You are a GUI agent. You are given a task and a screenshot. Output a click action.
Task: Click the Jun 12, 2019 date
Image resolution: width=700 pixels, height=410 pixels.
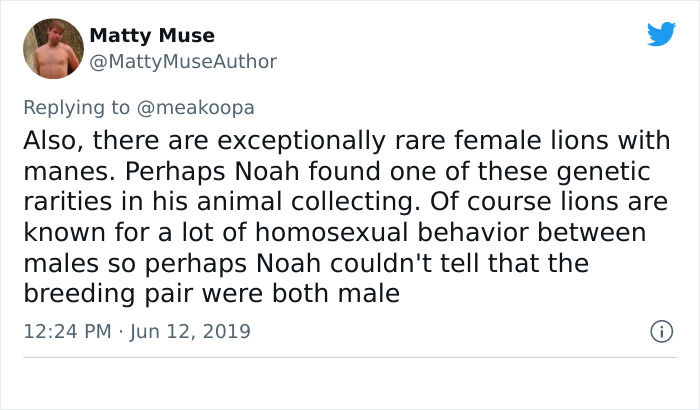point(193,331)
